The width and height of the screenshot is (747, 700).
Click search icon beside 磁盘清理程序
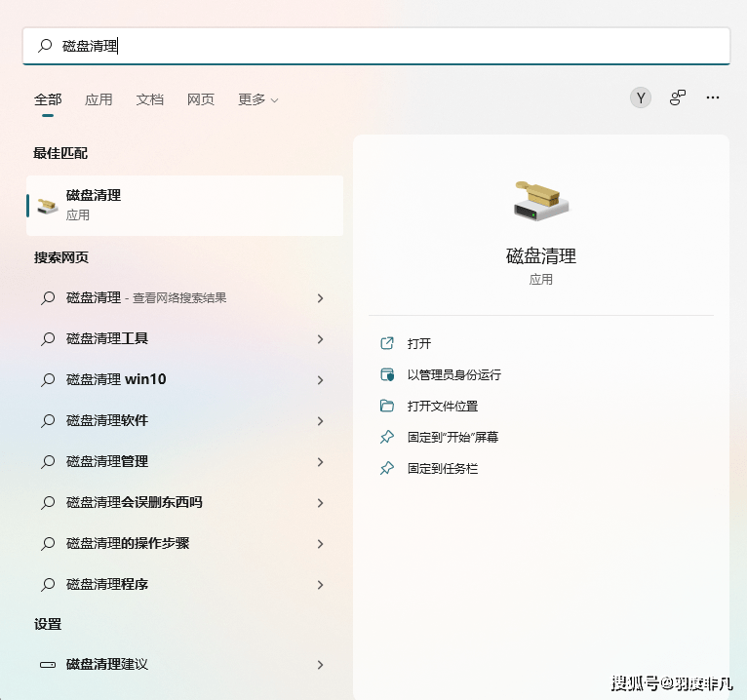[48, 585]
